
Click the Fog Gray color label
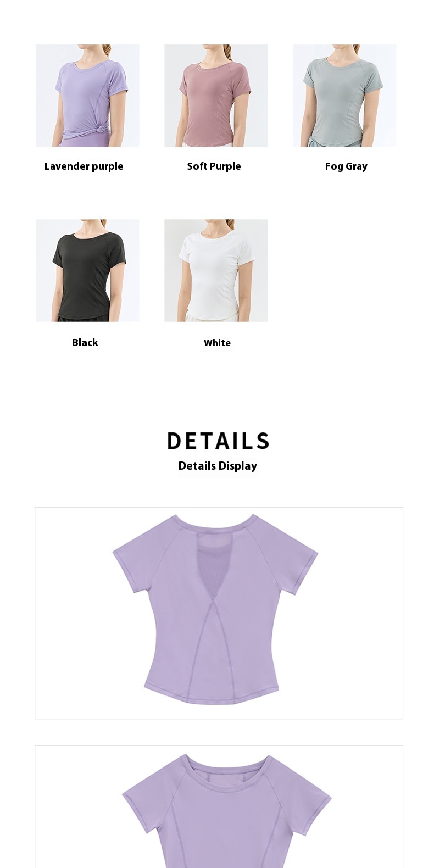tap(346, 166)
